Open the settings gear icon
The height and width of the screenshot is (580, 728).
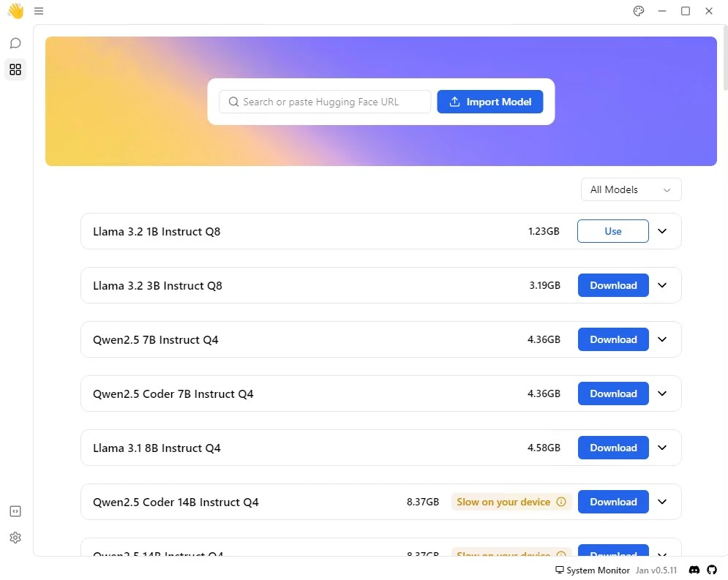pos(15,538)
